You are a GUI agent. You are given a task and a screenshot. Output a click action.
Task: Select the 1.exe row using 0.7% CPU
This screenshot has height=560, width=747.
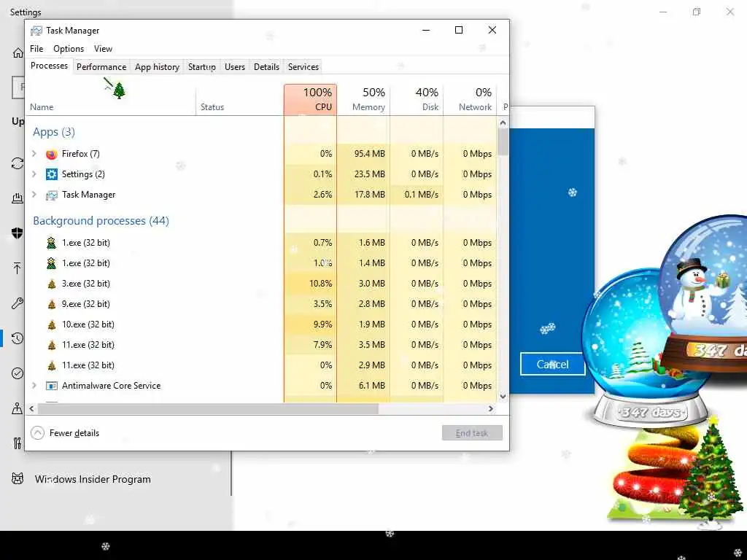click(262, 243)
